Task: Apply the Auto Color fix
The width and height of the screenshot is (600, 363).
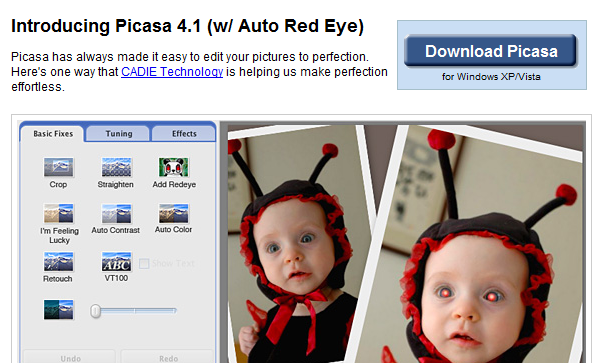Action: point(174,213)
